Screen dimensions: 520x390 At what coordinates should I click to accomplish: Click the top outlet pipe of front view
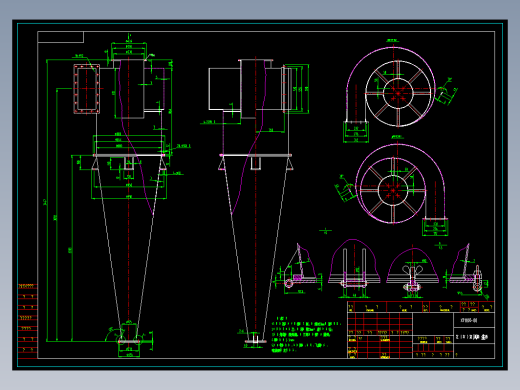129,89
